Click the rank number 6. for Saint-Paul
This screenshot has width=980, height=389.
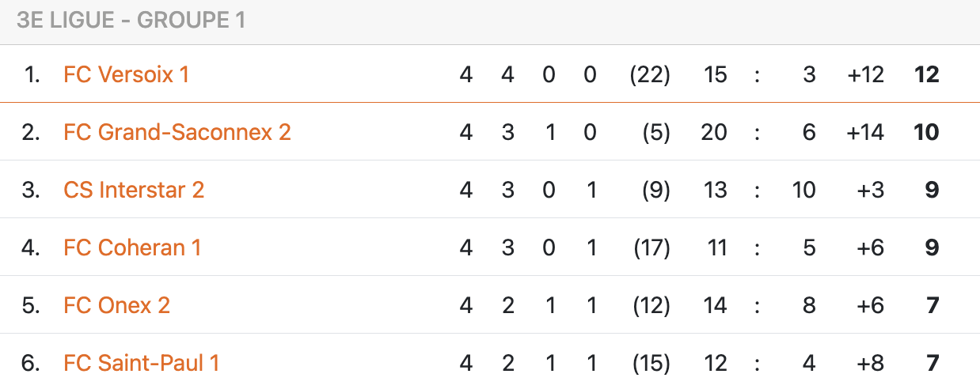pos(31,363)
